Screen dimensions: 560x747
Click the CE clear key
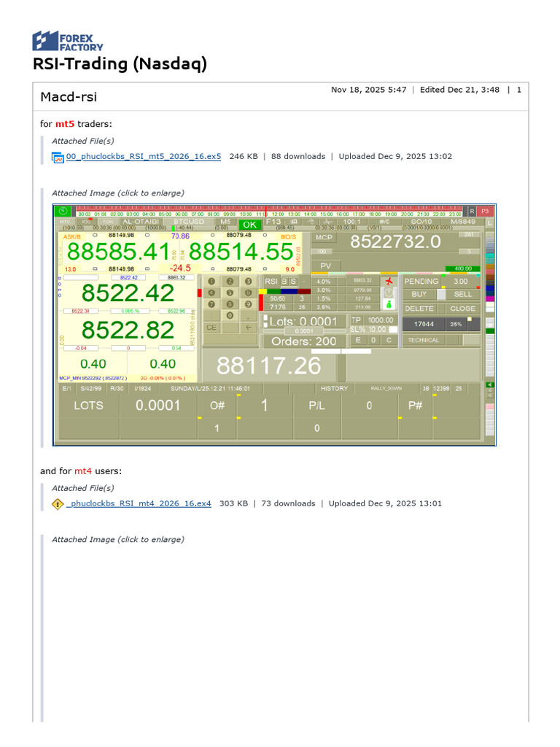211,328
